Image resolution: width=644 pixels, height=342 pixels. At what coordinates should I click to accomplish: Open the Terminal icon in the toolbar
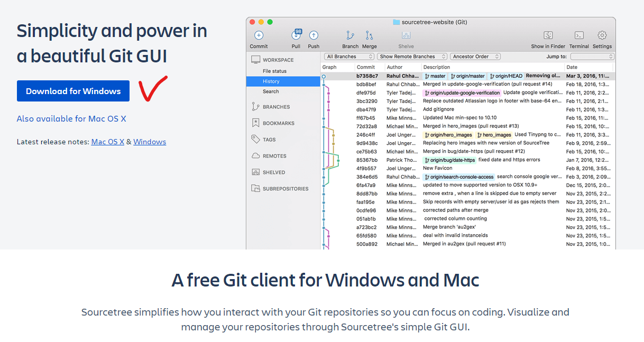point(579,35)
